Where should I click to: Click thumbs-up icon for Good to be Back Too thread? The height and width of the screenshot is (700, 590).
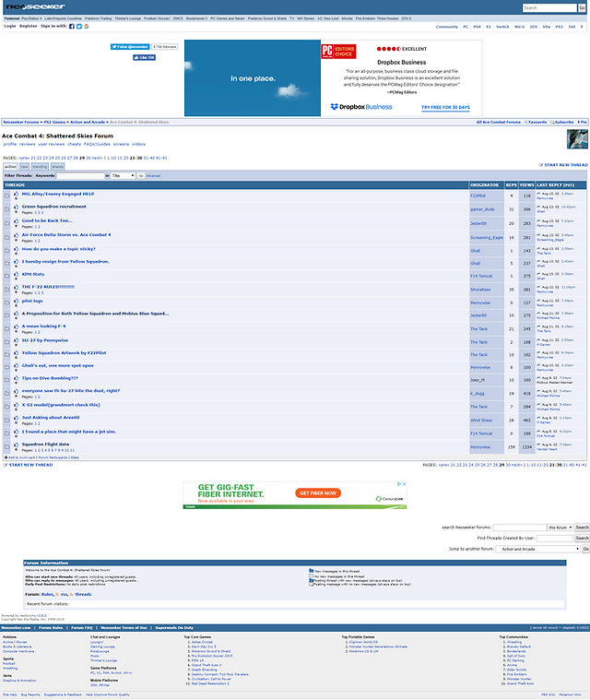pos(16,221)
